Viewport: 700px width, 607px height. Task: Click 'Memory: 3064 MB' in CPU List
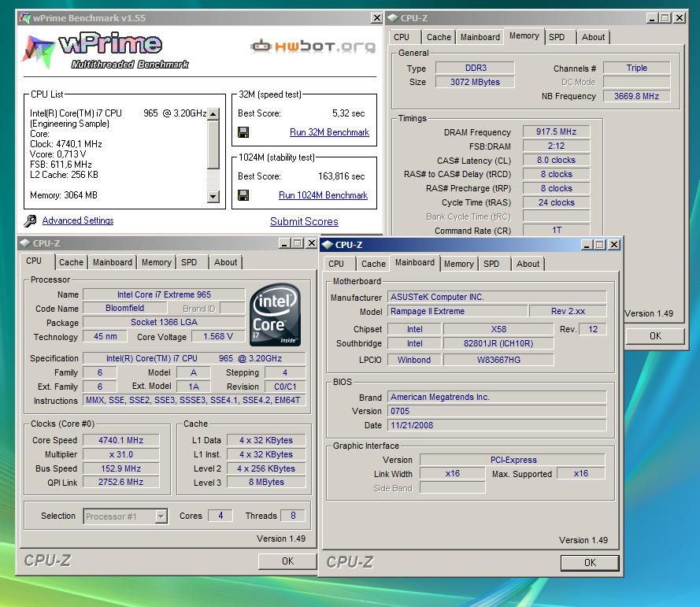(x=64, y=195)
